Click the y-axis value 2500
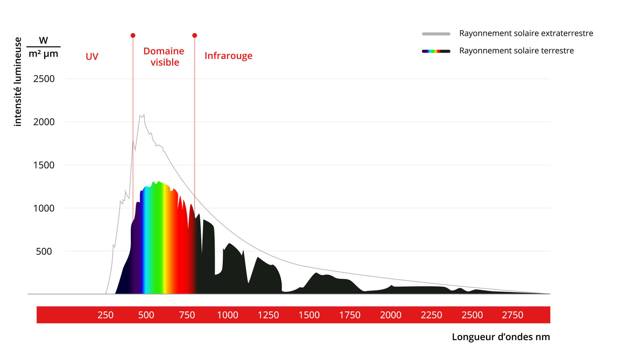 [44, 79]
